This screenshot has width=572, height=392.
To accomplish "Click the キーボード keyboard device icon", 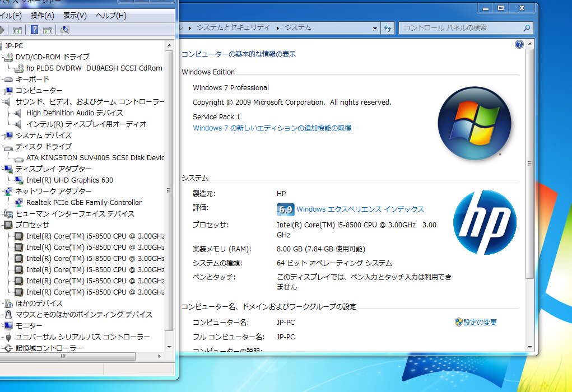I will coord(9,79).
